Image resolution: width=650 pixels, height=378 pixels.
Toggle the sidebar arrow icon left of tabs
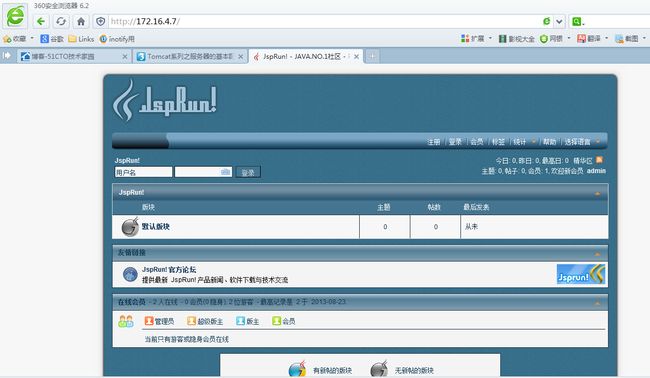[x=7, y=55]
